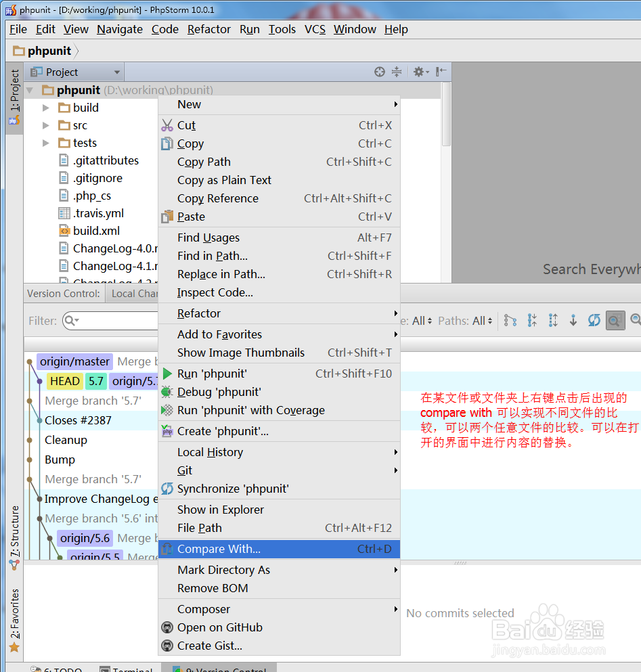Click in the log Filter search field

pyautogui.click(x=110, y=321)
